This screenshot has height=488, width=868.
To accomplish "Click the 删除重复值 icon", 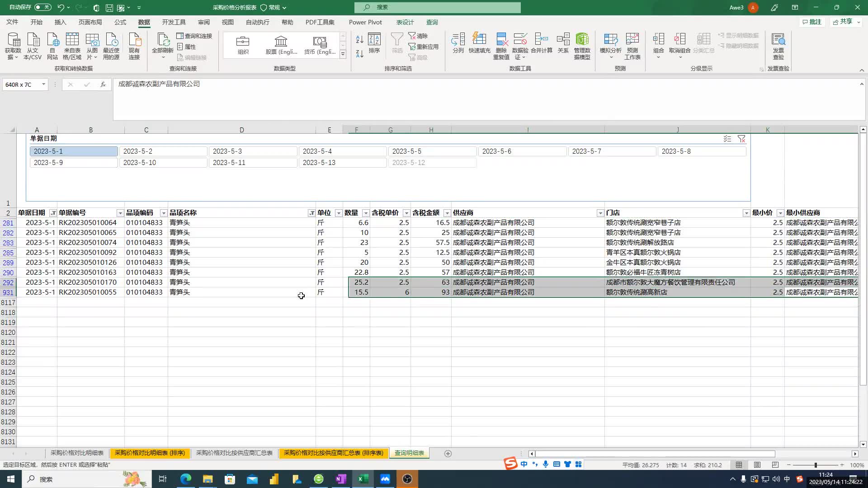I will pyautogui.click(x=501, y=46).
